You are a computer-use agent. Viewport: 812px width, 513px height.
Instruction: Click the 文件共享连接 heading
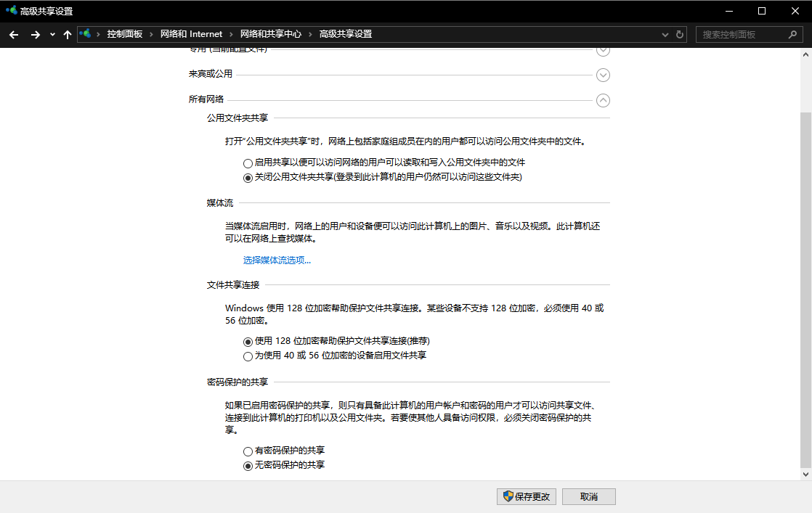coord(233,285)
